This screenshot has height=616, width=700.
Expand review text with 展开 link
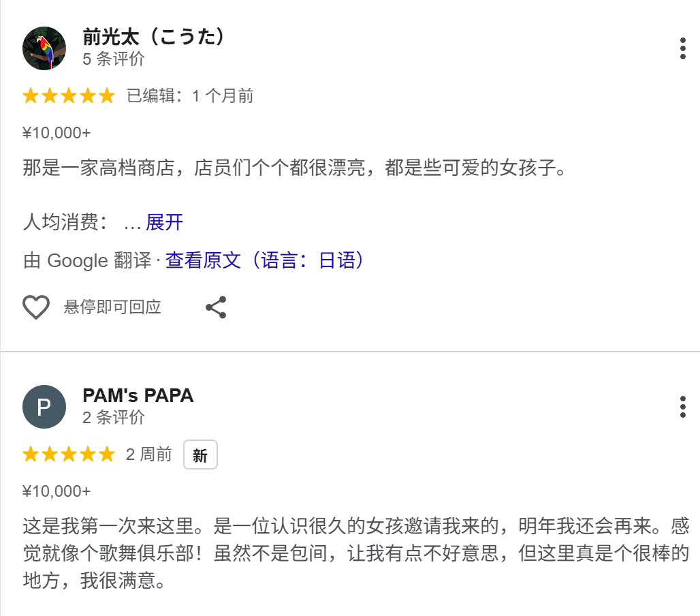coord(164,222)
